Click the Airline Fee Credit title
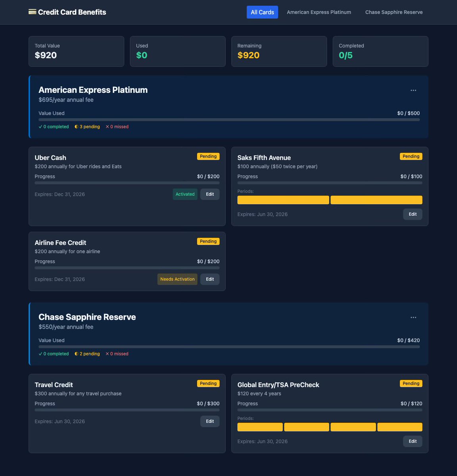This screenshot has height=476, width=457. click(60, 243)
